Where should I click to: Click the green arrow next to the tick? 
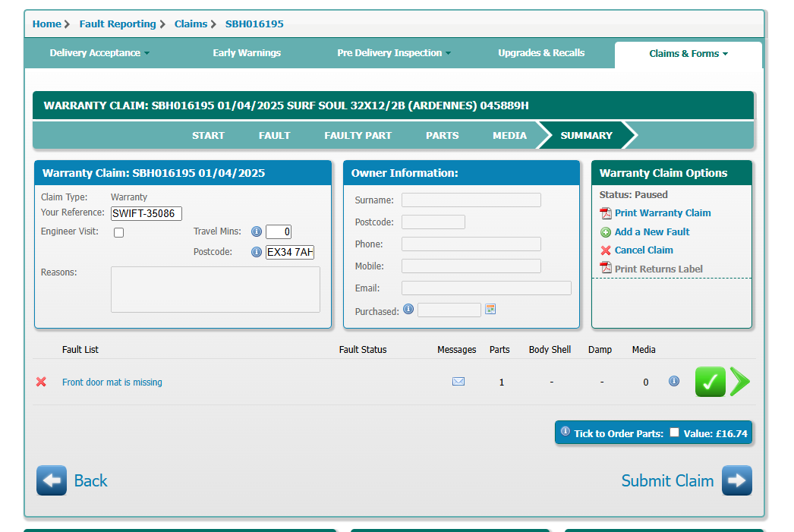pos(740,382)
